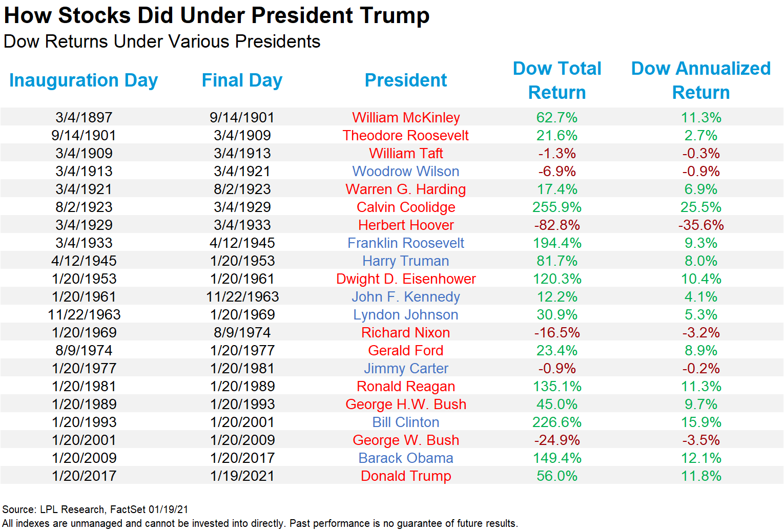Image resolution: width=784 pixels, height=532 pixels.
Task: Select the President column header
Action: coord(406,80)
